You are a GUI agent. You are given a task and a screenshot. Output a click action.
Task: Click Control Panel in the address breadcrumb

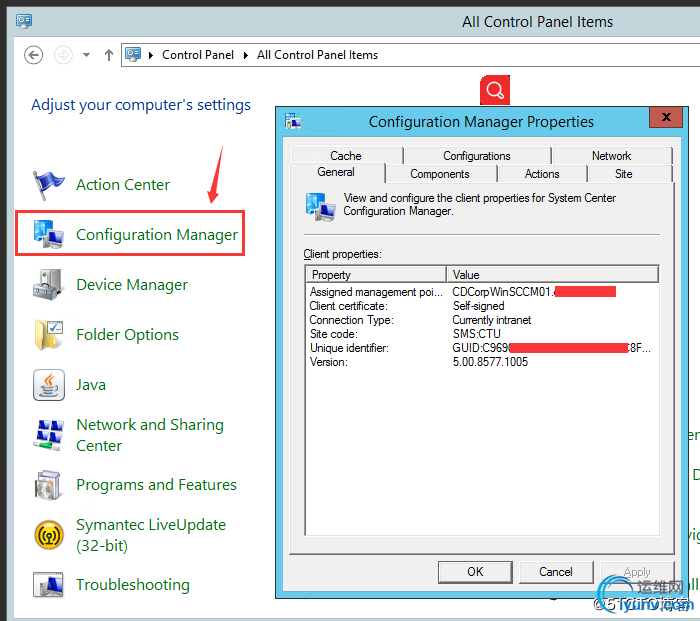point(198,55)
